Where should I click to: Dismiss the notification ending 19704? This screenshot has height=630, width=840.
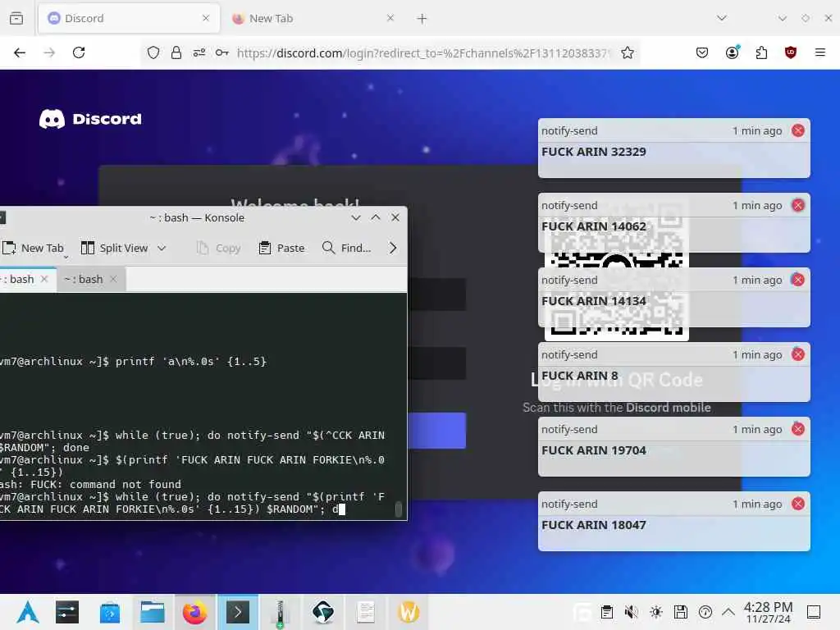pyautogui.click(x=797, y=429)
